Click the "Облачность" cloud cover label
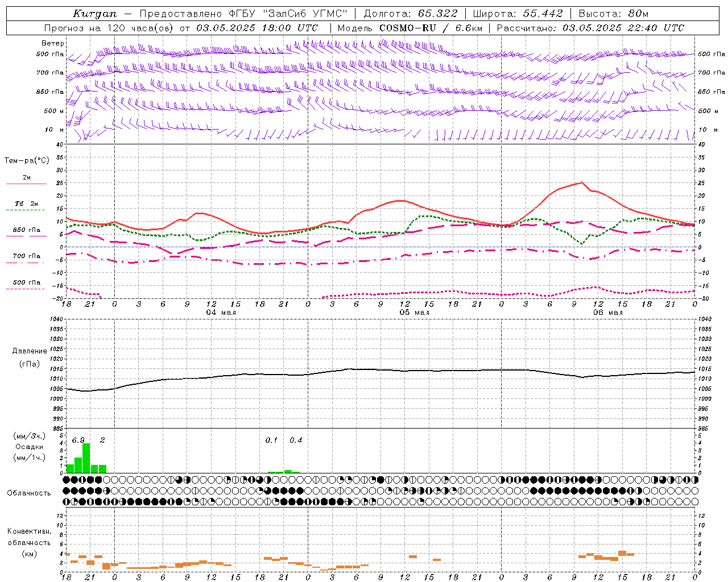 (x=29, y=493)
